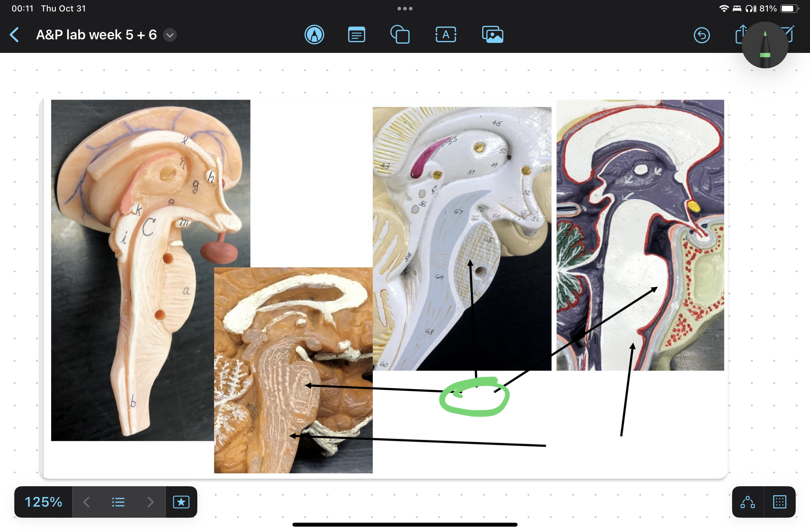This screenshot has height=532, width=810.
Task: Open the A&P lab week 5 + 6 title dropdown
Action: 170,35
